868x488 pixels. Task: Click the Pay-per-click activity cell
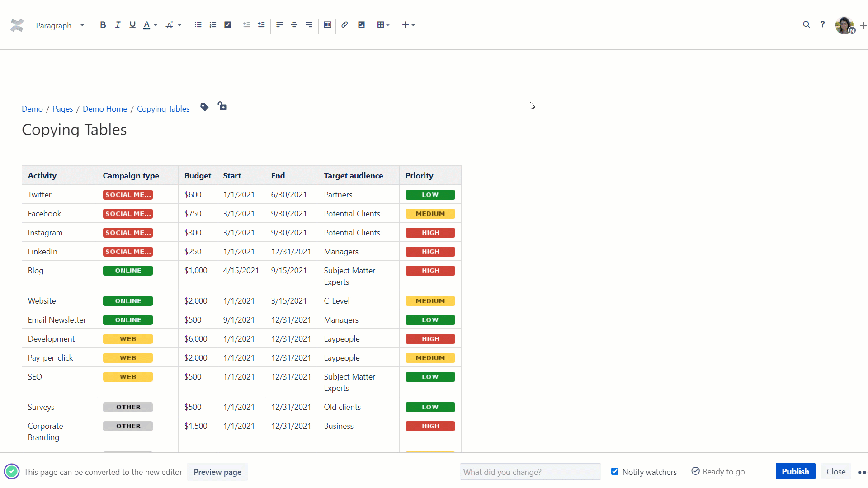tap(59, 358)
